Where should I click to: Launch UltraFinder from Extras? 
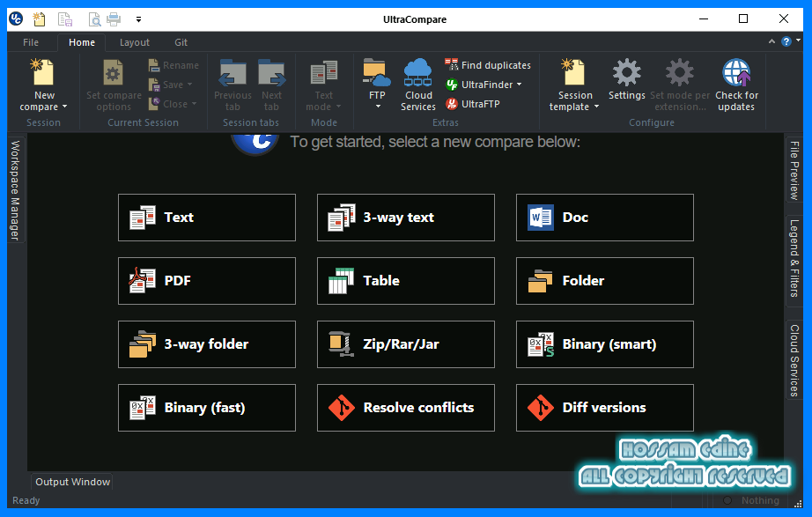coord(484,85)
